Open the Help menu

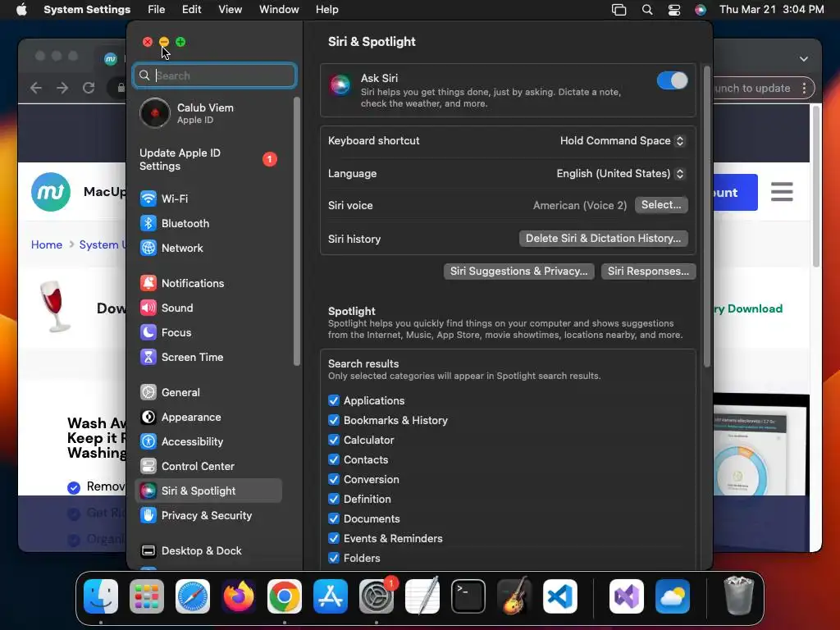click(326, 10)
